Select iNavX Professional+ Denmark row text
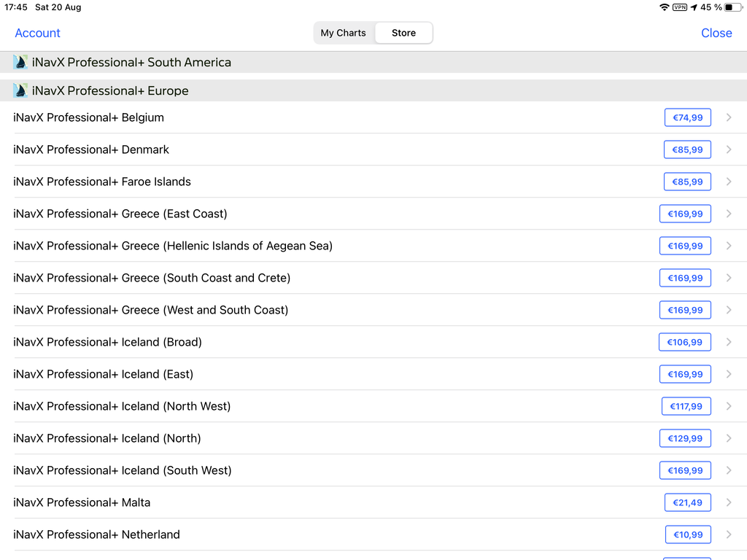The height and width of the screenshot is (560, 747). coord(91,149)
